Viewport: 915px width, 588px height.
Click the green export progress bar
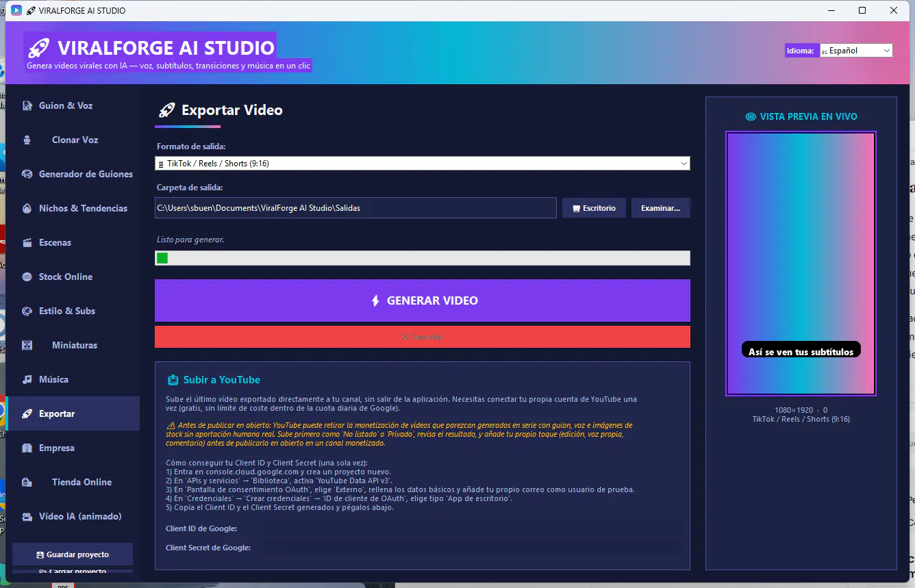tap(422, 258)
